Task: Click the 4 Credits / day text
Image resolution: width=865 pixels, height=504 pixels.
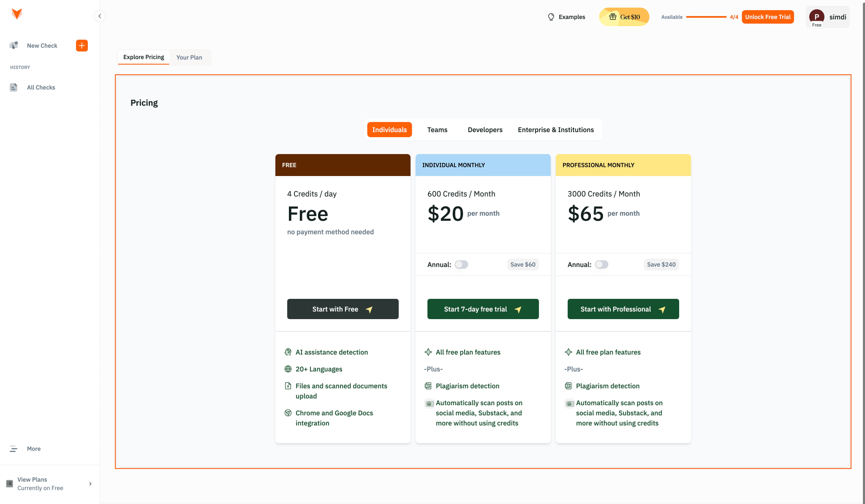Action: pyautogui.click(x=312, y=194)
